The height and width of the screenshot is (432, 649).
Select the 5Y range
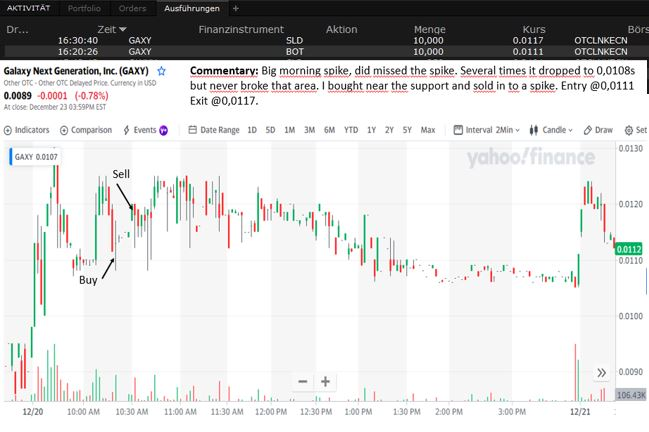(x=407, y=130)
